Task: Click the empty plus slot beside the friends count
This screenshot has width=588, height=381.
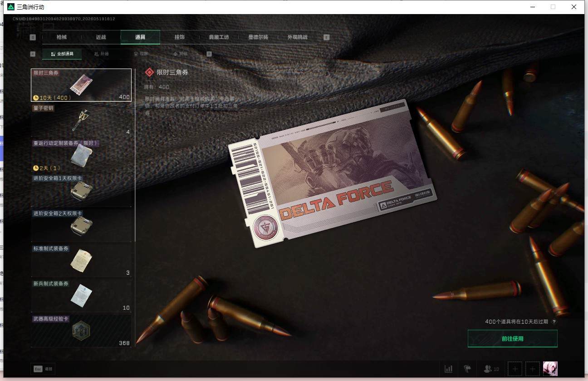Action: click(x=515, y=369)
